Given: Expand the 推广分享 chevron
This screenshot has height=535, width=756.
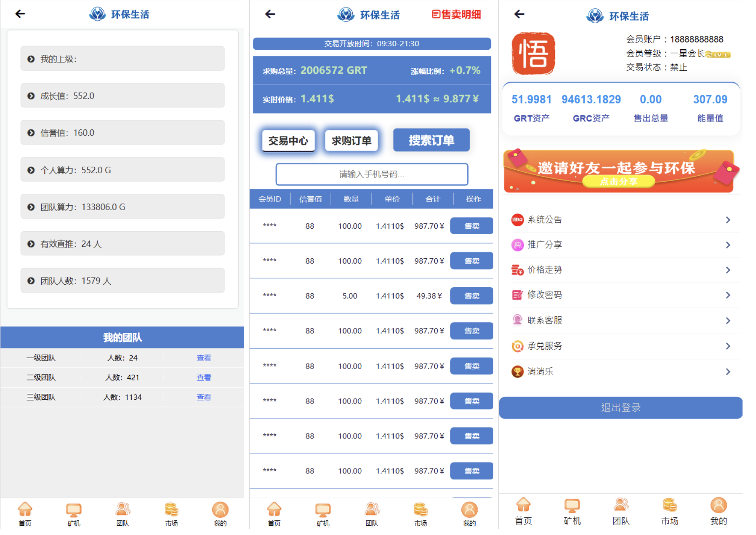Looking at the screenshot, I should point(728,245).
